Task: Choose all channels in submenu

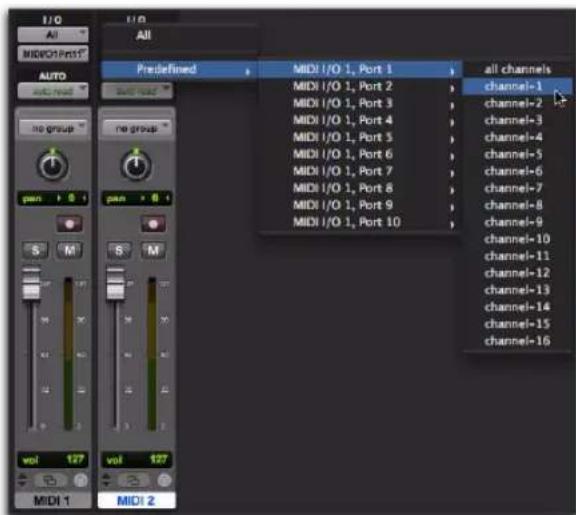Action: coord(518,69)
